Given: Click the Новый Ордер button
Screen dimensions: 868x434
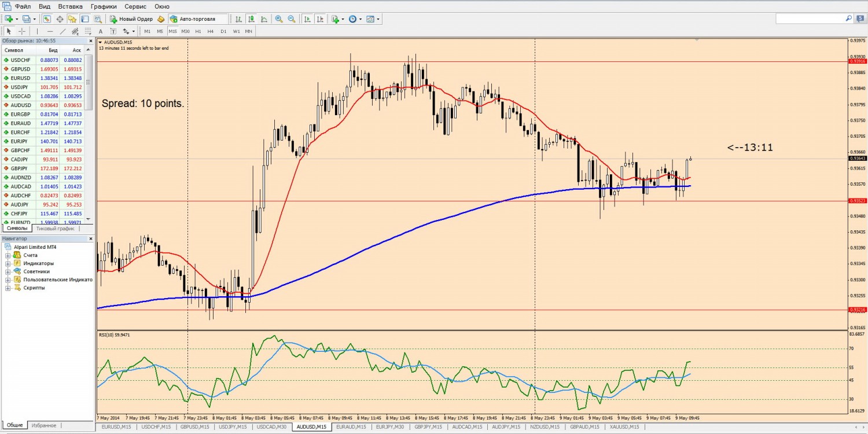Looking at the screenshot, I should (x=131, y=19).
